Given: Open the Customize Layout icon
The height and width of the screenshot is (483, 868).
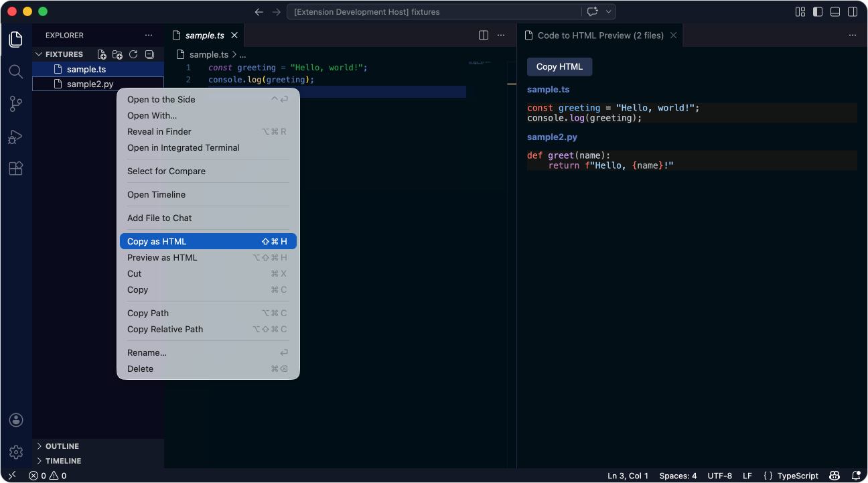Looking at the screenshot, I should (800, 12).
